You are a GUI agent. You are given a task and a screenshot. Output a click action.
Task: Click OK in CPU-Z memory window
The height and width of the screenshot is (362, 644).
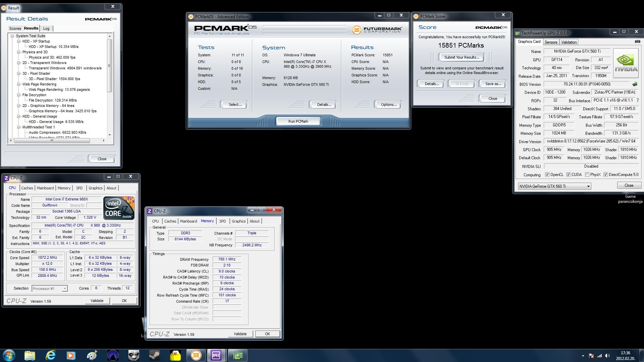click(267, 334)
